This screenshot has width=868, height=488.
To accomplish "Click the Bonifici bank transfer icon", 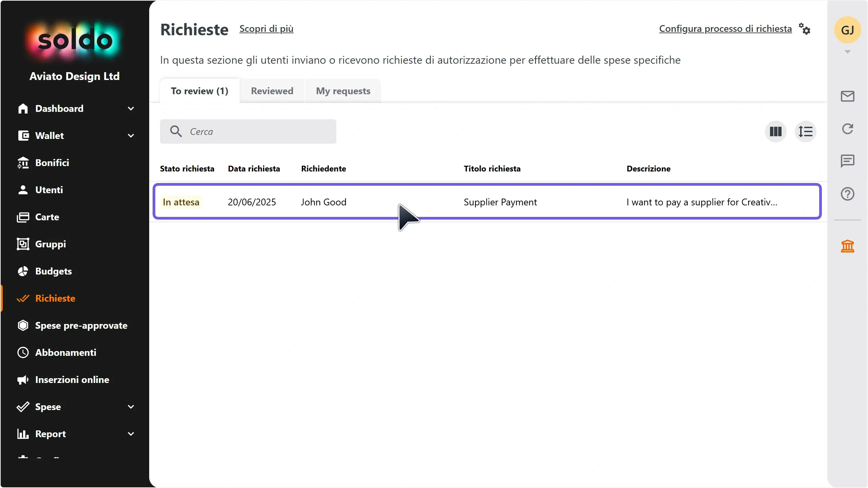I will pyautogui.click(x=23, y=163).
